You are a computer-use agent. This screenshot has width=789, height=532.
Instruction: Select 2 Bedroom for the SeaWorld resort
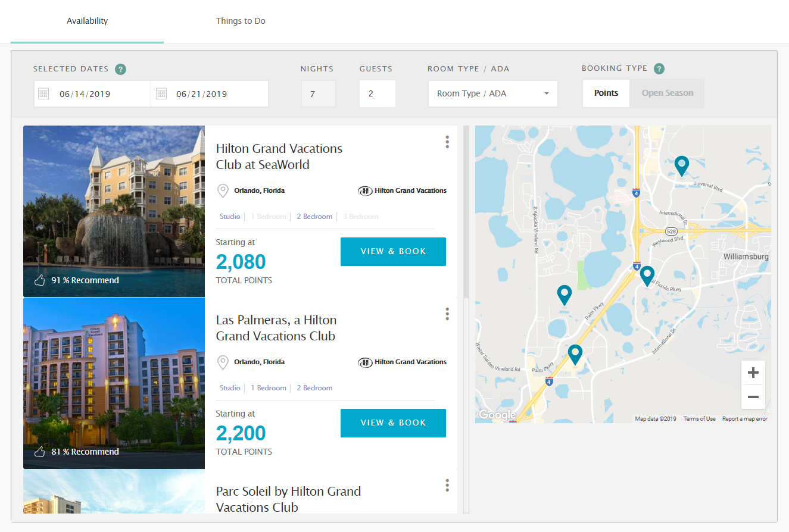314,217
